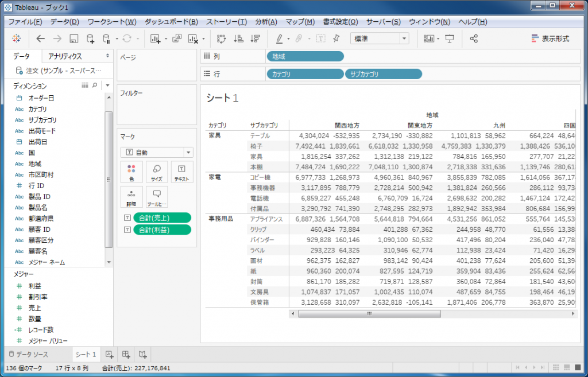588x377 pixels.
Task: Click the Save icon in toolbar
Action: coord(73,38)
